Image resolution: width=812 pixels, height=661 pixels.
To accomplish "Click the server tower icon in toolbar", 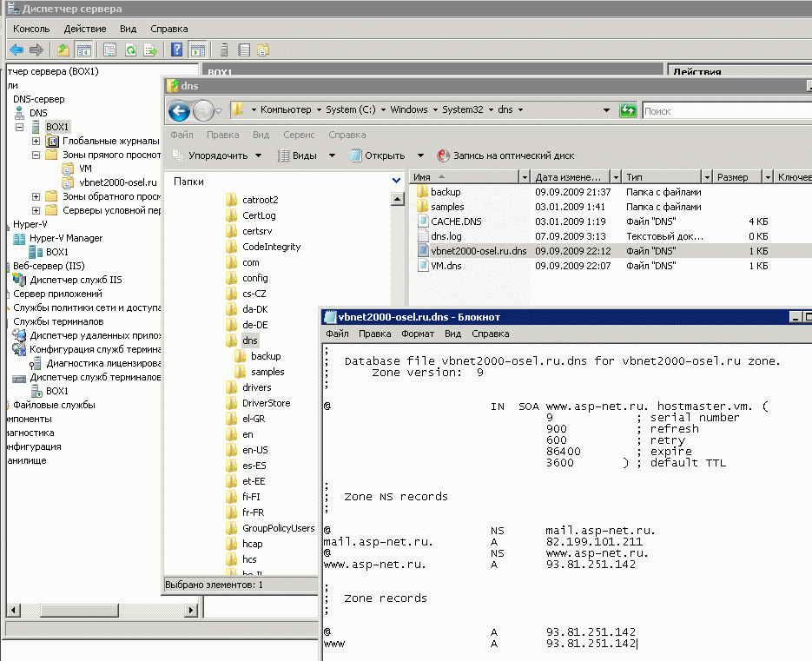I will (x=224, y=50).
